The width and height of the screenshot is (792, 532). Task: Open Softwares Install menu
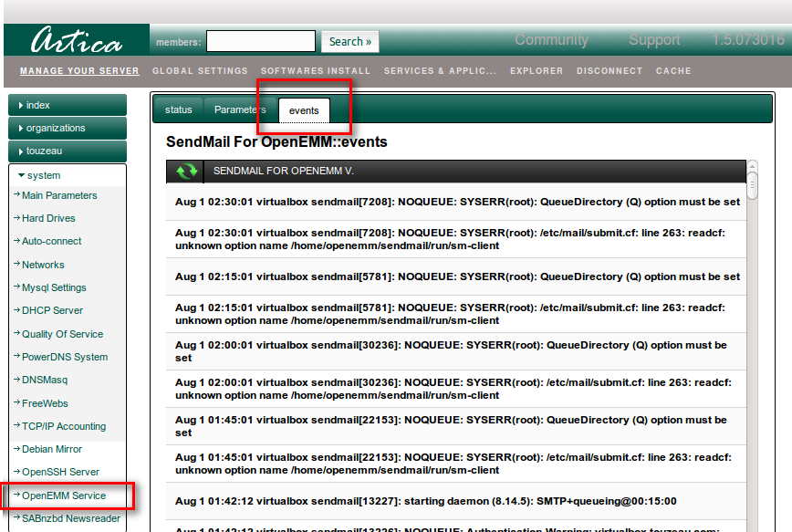coord(316,71)
